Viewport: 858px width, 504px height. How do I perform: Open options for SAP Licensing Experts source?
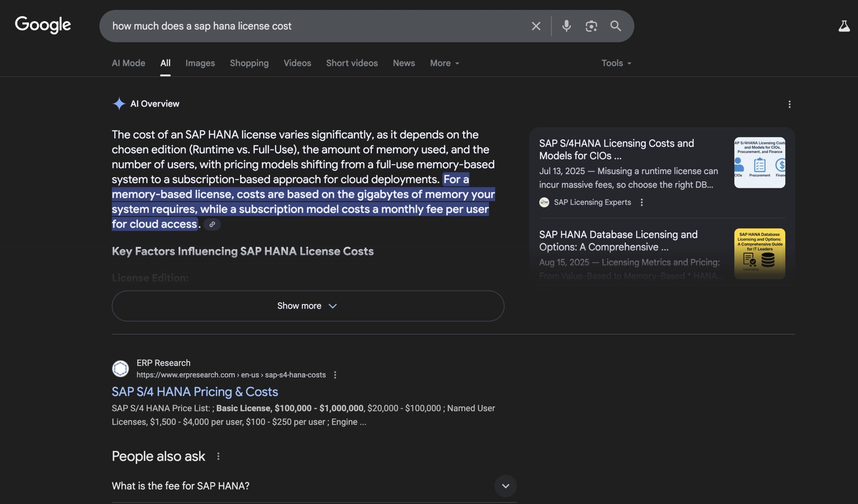(x=641, y=203)
